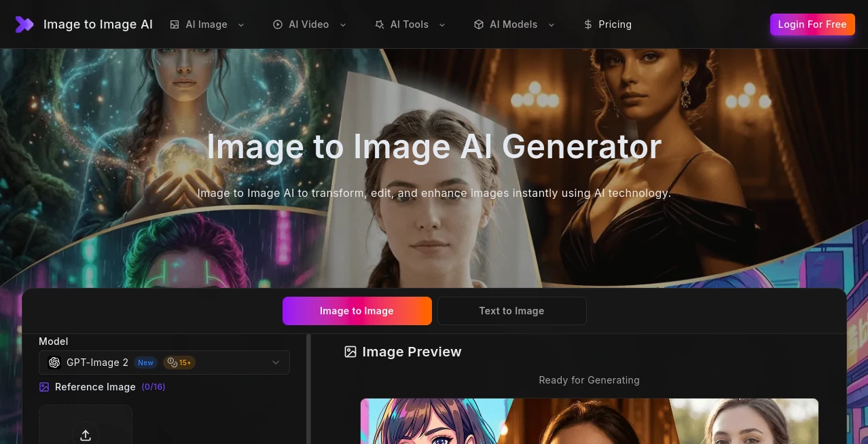This screenshot has width=868, height=444.
Task: Open the GPT-Image 2 model dropdown
Action: (x=164, y=363)
